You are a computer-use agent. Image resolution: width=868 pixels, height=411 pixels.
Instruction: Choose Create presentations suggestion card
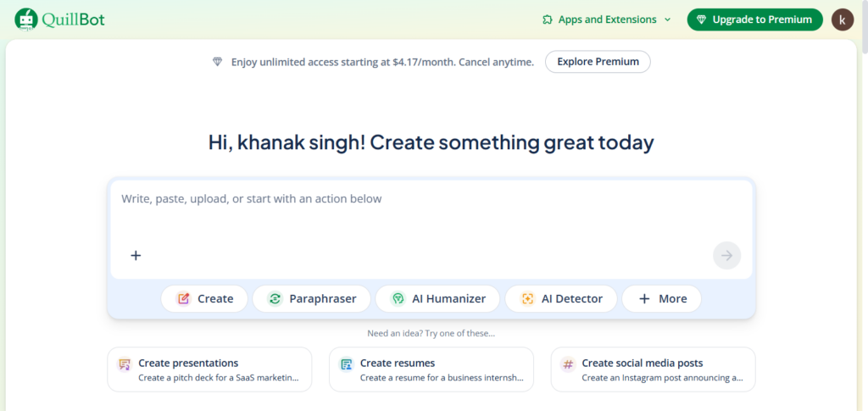209,369
